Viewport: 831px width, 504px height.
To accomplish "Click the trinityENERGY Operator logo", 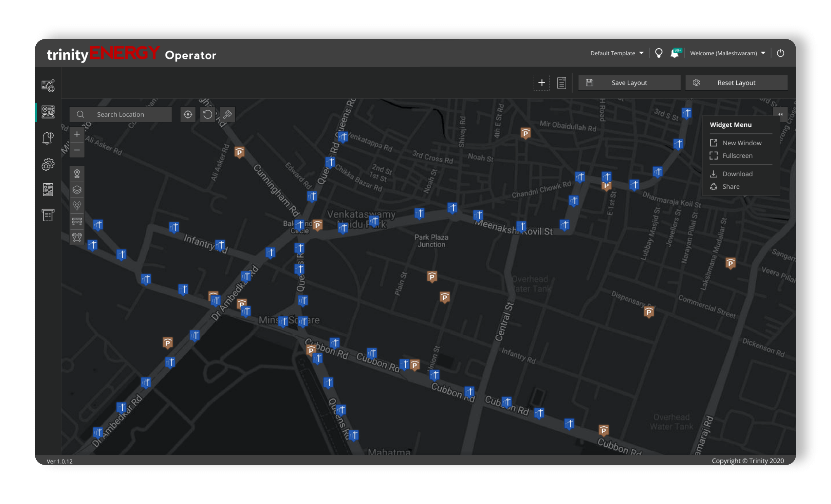I will tap(131, 54).
